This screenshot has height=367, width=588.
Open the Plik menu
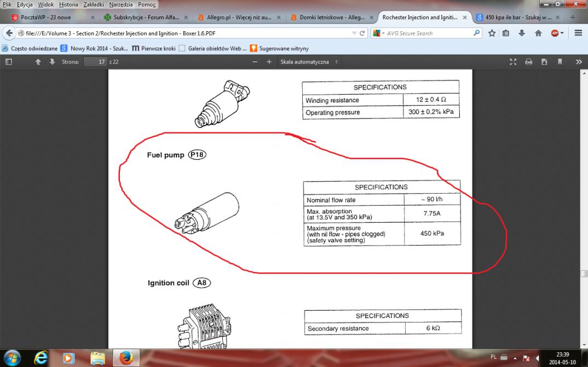click(x=7, y=4)
